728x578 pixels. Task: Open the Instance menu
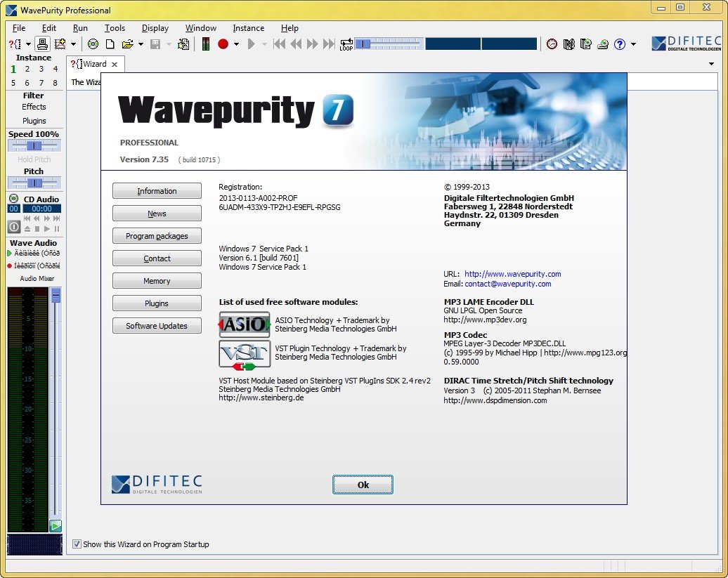[248, 28]
